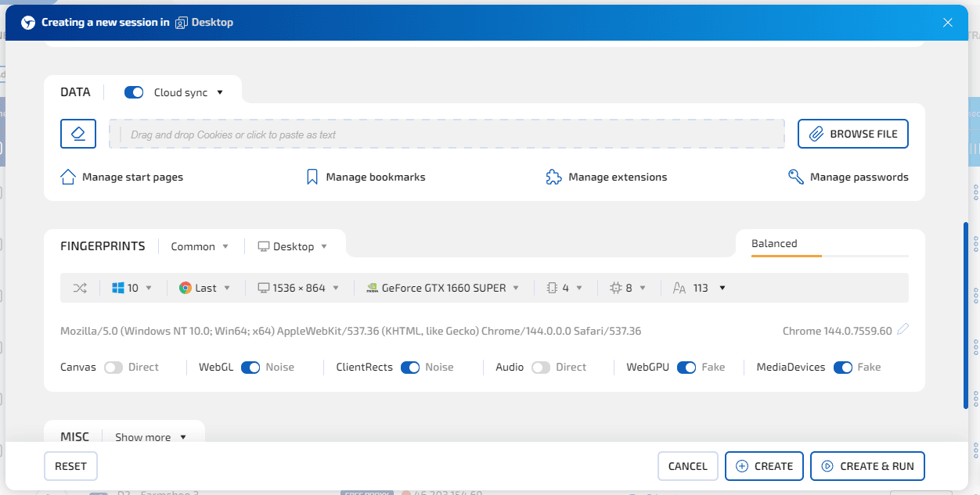Click the cookies drag and drop field

[446, 135]
